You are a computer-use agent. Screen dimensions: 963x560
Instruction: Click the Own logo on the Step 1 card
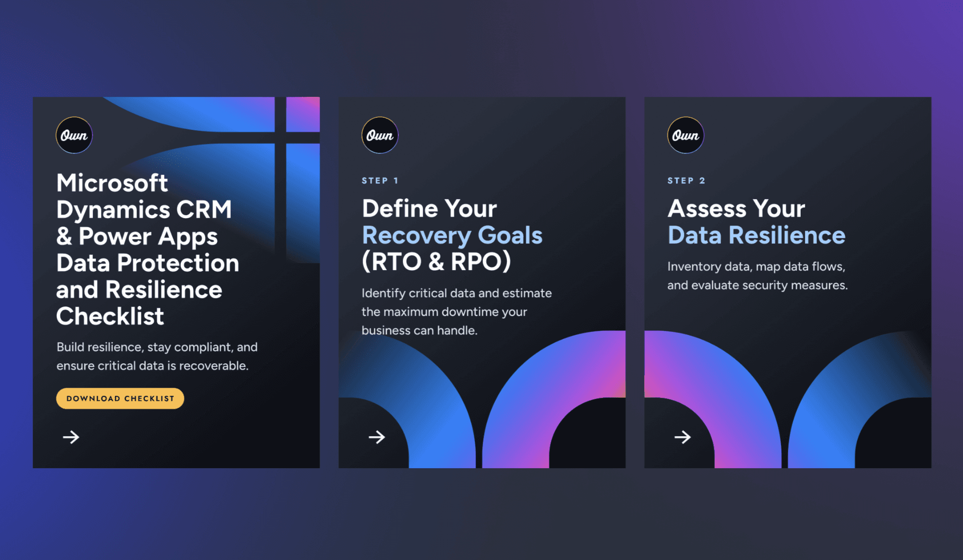tap(380, 135)
